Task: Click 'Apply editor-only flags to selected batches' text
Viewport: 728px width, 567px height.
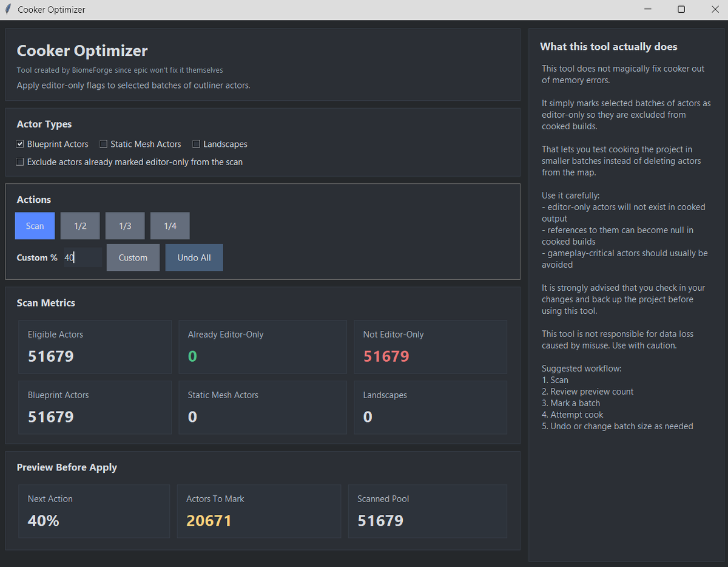Action: (x=133, y=85)
